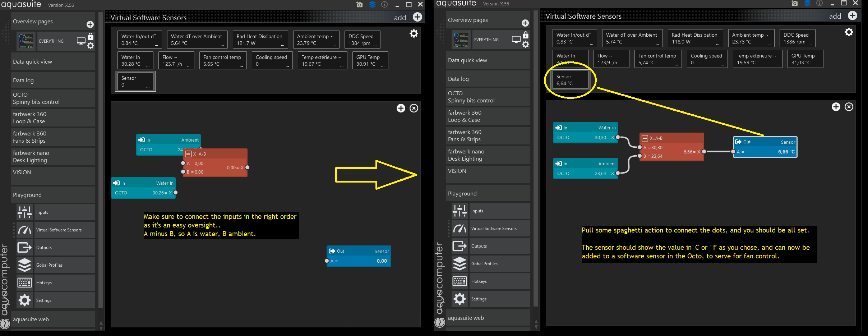Click the plus icon above right node editor

[836, 107]
